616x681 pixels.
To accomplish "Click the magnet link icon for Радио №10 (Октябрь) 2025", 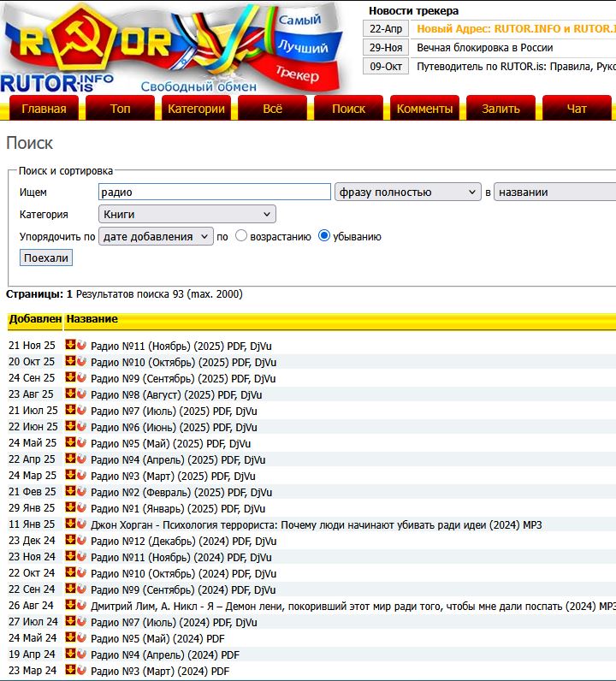I will 81,362.
